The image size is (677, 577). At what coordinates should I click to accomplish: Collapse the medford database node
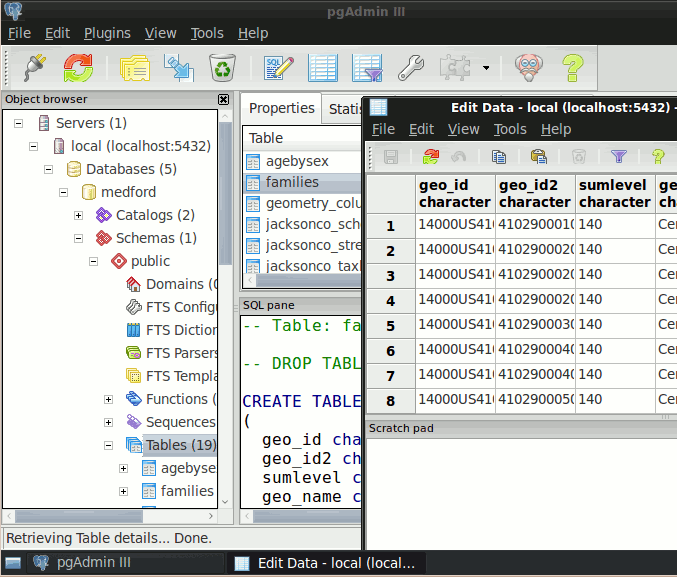click(x=63, y=192)
